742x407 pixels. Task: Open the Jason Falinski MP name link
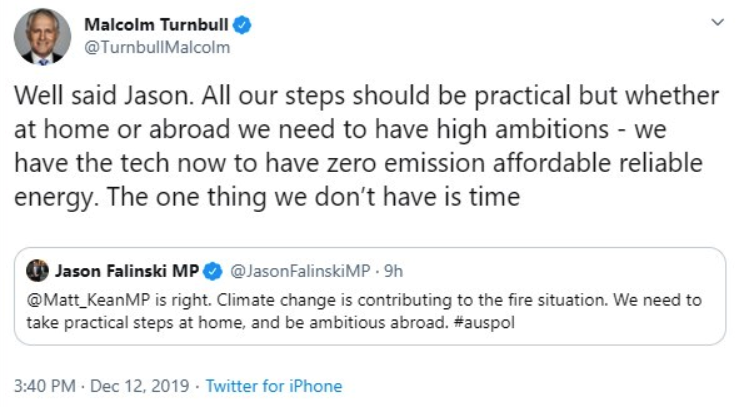pos(127,270)
